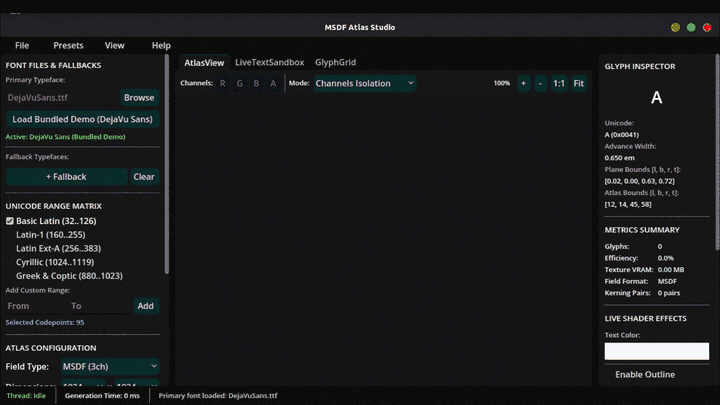Viewport: 720px width, 405px height.
Task: Click the 'ATLAS CONFIGURATION' heading
Action: tap(51, 348)
